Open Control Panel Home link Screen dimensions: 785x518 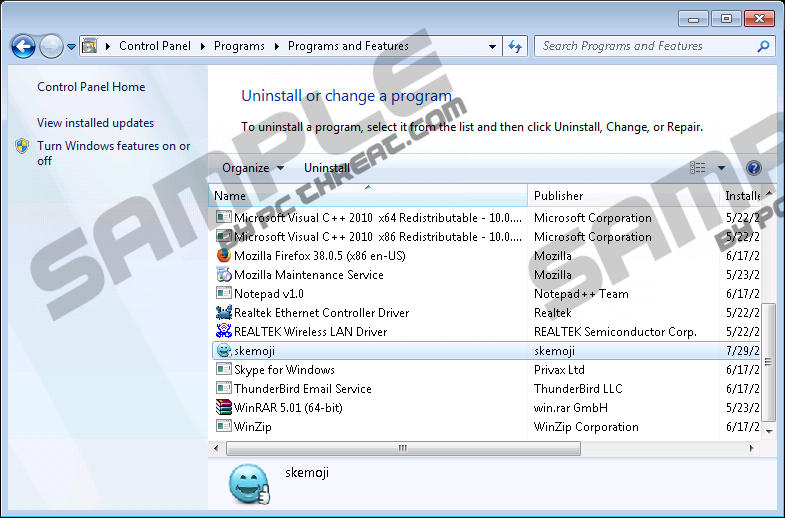pos(91,87)
